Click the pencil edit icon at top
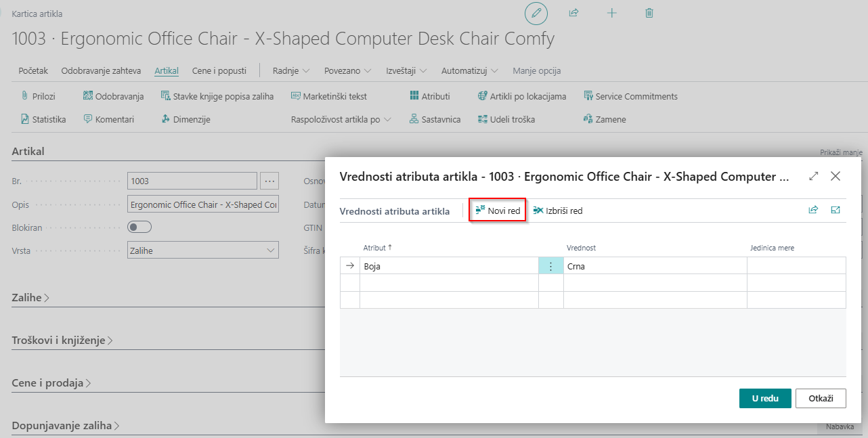 536,14
